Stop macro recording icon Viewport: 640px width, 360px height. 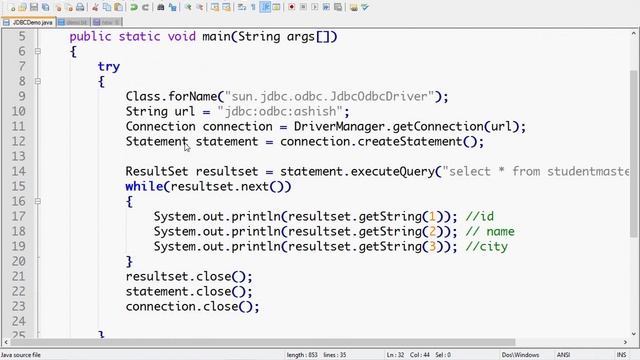pyautogui.click(x=303, y=7)
